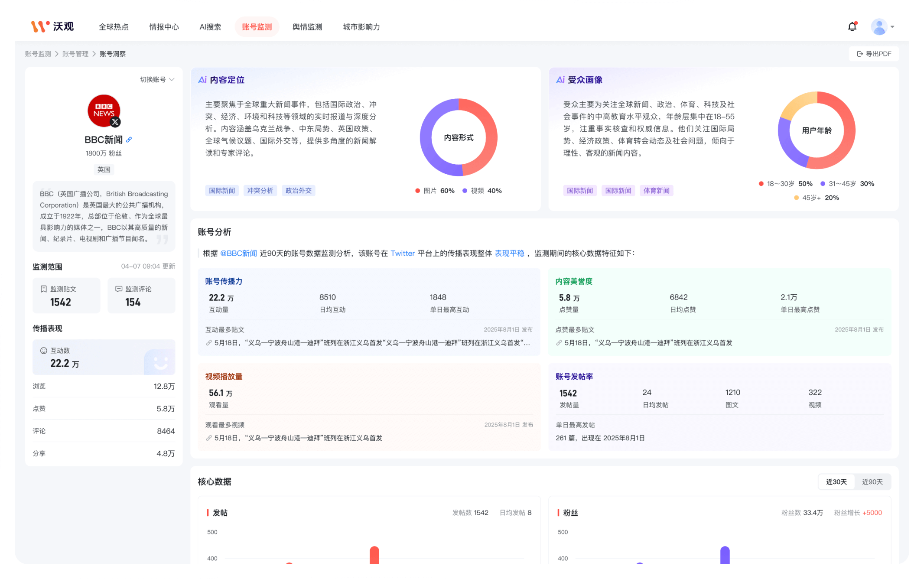Click the purple 31~45岁 legend dot

coord(823,184)
